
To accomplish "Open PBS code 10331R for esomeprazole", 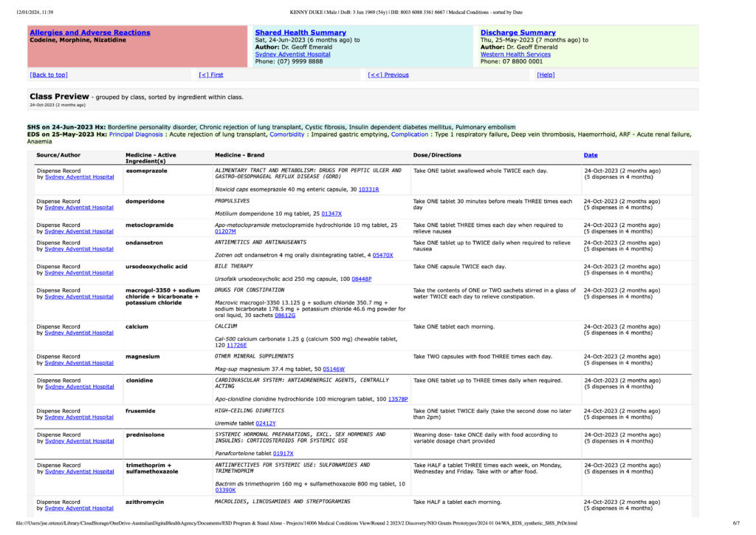I will [x=368, y=189].
